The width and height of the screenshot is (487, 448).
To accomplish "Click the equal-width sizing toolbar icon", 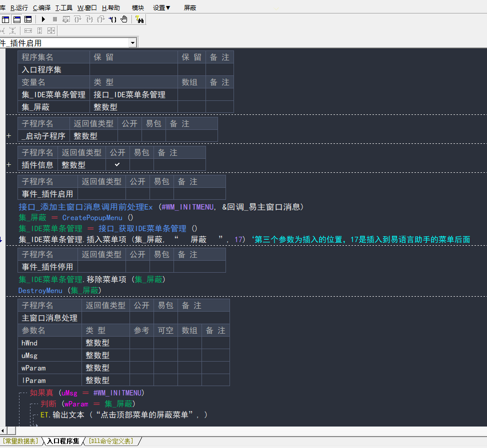I will click(x=28, y=31).
